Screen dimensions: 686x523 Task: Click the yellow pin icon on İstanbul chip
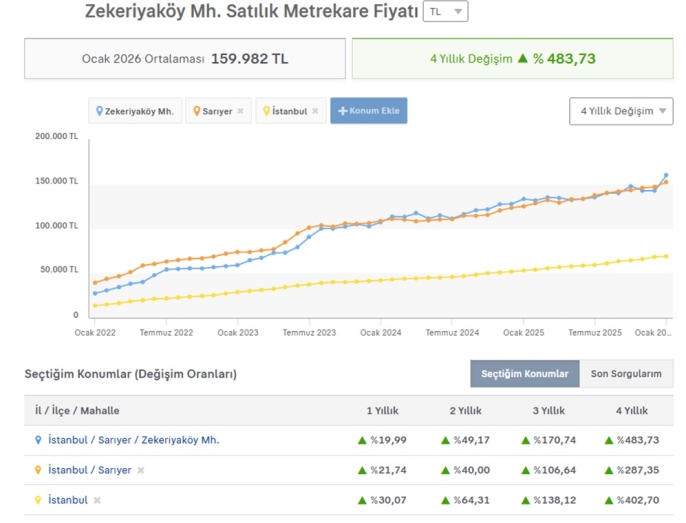pyautogui.click(x=266, y=111)
